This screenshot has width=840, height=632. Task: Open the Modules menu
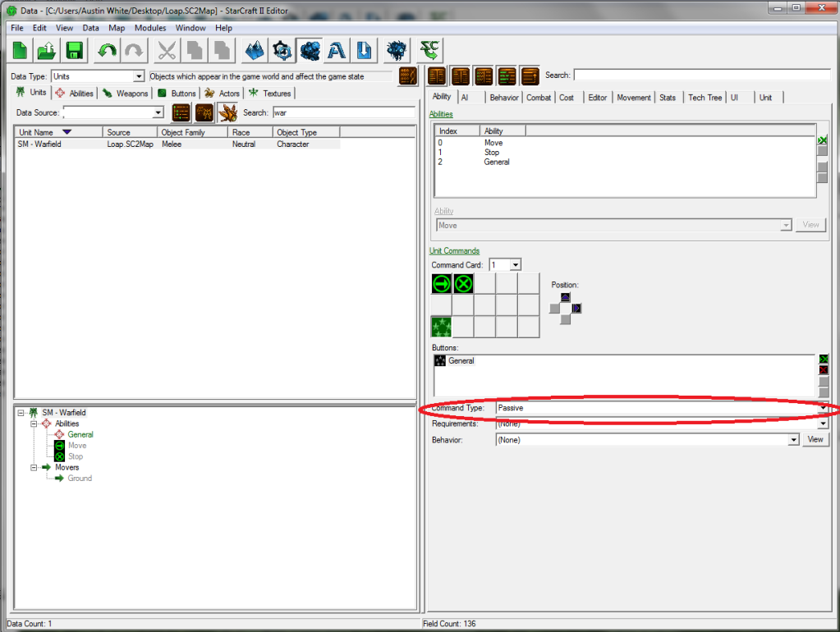point(150,28)
